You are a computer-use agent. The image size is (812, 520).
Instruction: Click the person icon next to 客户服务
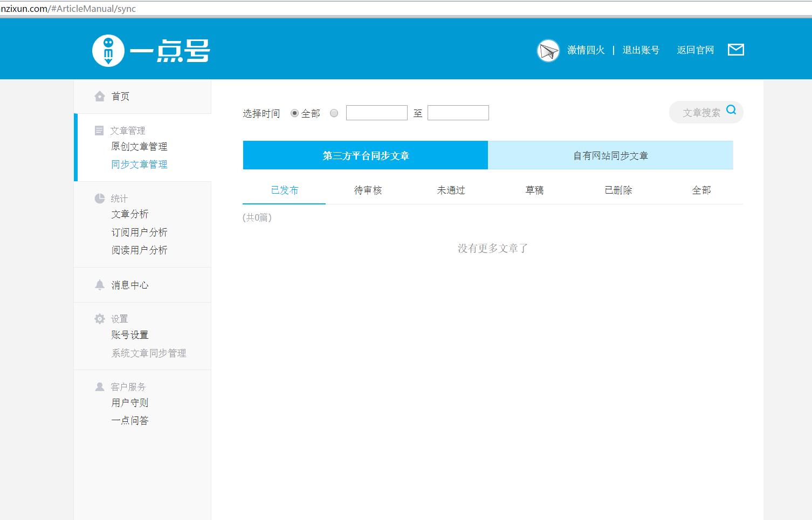click(x=99, y=386)
